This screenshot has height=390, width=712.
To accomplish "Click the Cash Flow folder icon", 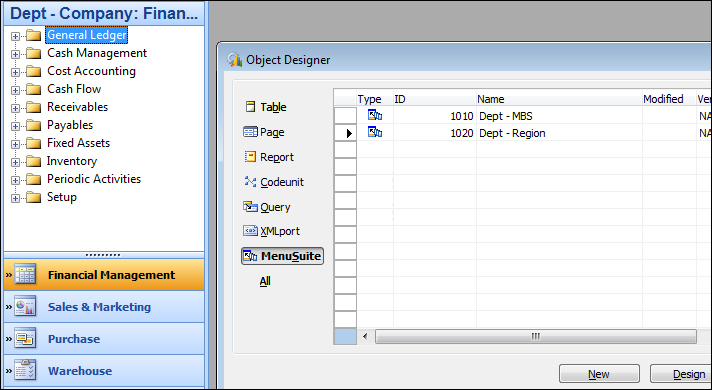I will pos(34,89).
